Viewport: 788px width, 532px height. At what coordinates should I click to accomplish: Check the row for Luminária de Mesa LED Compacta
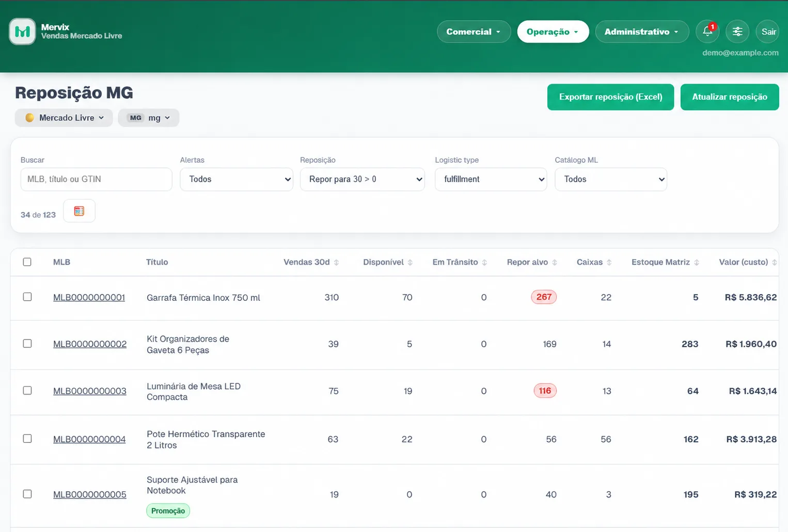[27, 391]
